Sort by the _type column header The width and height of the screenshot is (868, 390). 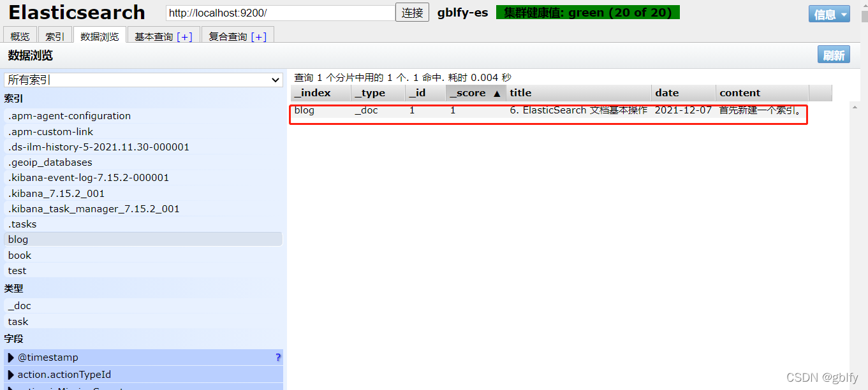tap(378, 93)
